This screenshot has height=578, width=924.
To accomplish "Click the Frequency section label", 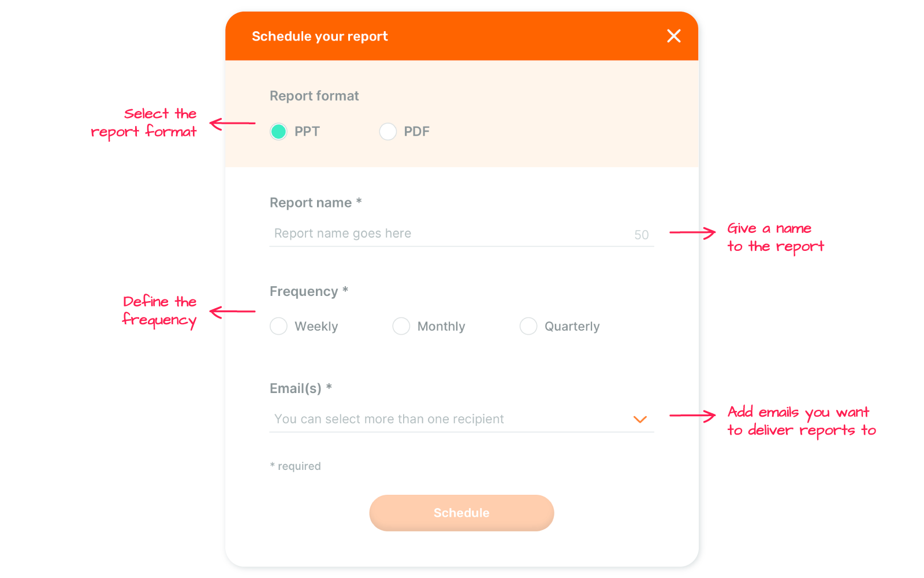I will coord(308,291).
